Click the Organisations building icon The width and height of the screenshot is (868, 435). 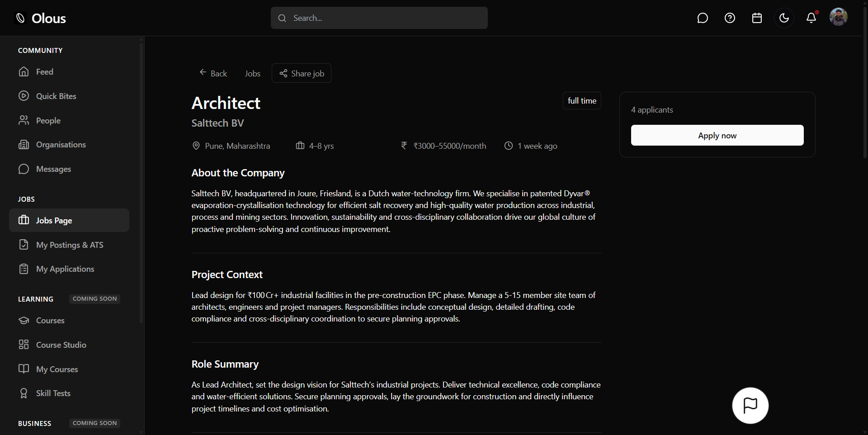click(x=24, y=145)
